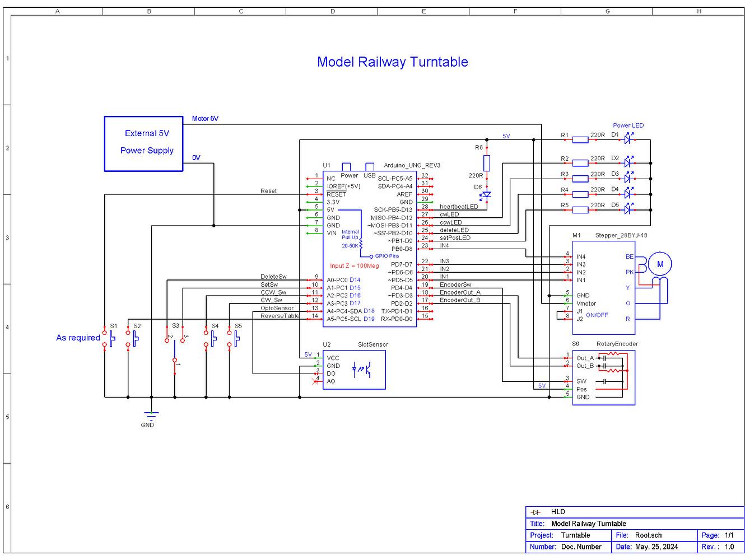This screenshot has height=560, width=745.
Task: Select the Arduino_UNO_REV3 label
Action: tap(412, 165)
